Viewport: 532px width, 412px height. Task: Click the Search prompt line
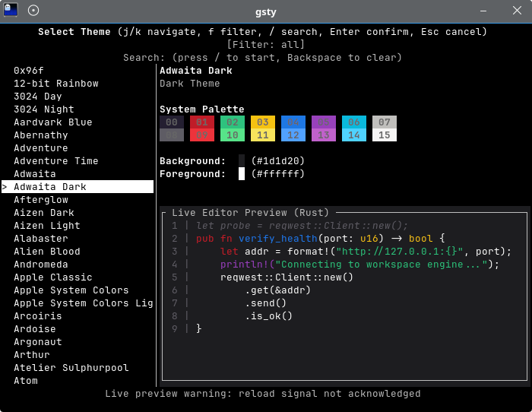click(x=262, y=58)
